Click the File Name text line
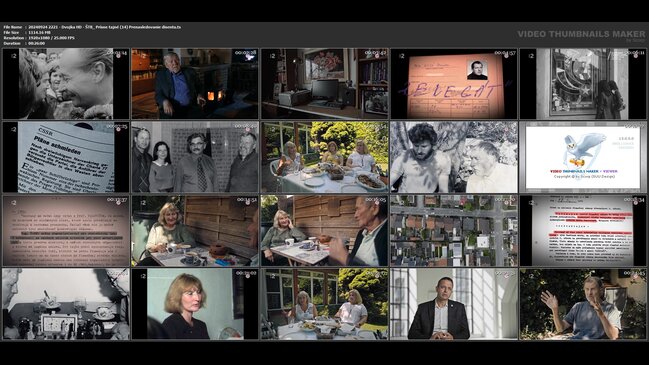The height and width of the screenshot is (365, 649). [x=92, y=27]
